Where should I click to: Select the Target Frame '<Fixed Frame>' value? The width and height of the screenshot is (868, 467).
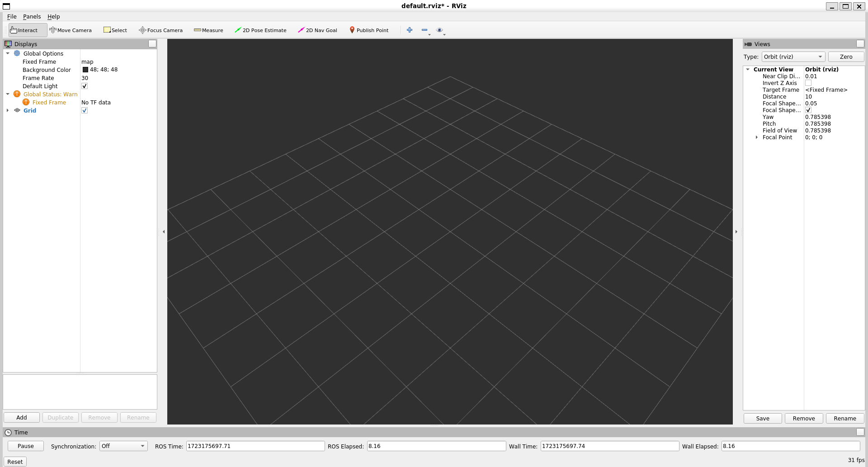[x=826, y=90]
